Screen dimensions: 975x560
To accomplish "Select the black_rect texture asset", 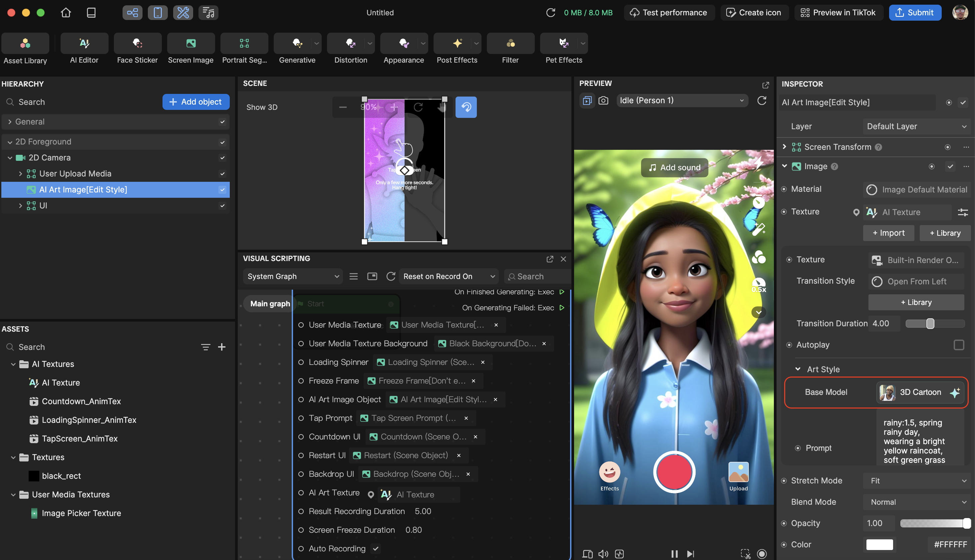I will click(61, 476).
